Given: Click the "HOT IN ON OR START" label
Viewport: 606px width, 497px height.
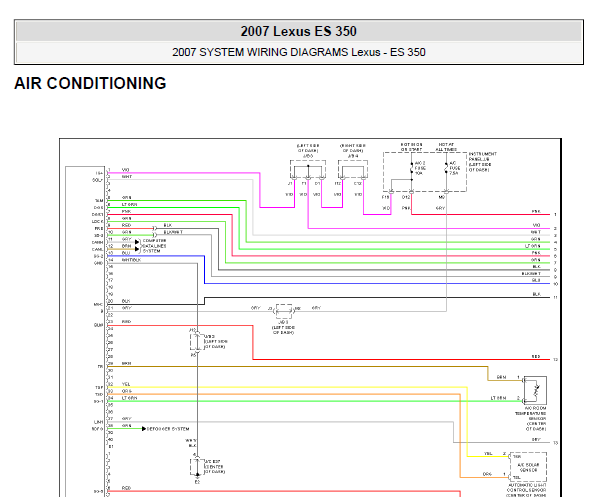Looking at the screenshot, I should point(411,147).
